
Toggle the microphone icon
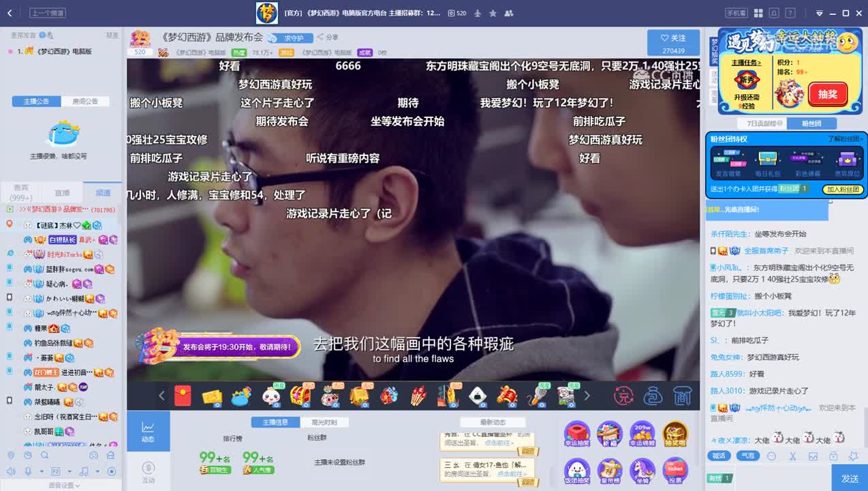pyautogui.click(x=29, y=471)
